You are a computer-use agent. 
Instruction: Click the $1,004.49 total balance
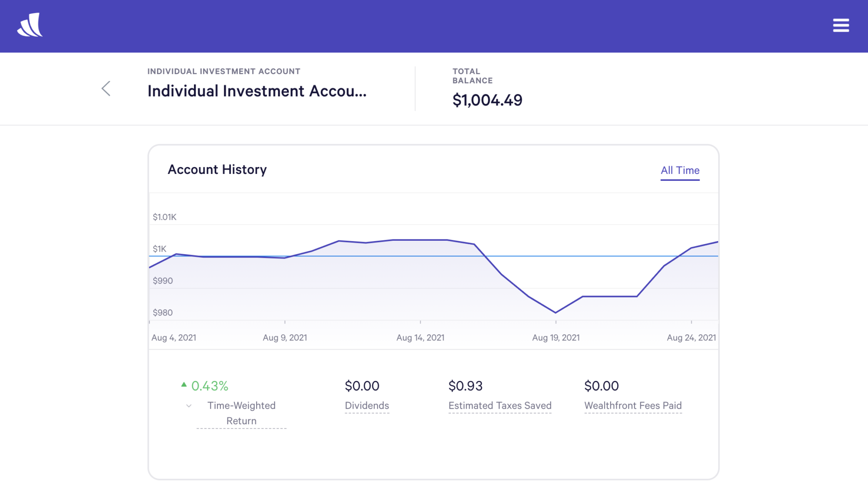click(x=487, y=100)
